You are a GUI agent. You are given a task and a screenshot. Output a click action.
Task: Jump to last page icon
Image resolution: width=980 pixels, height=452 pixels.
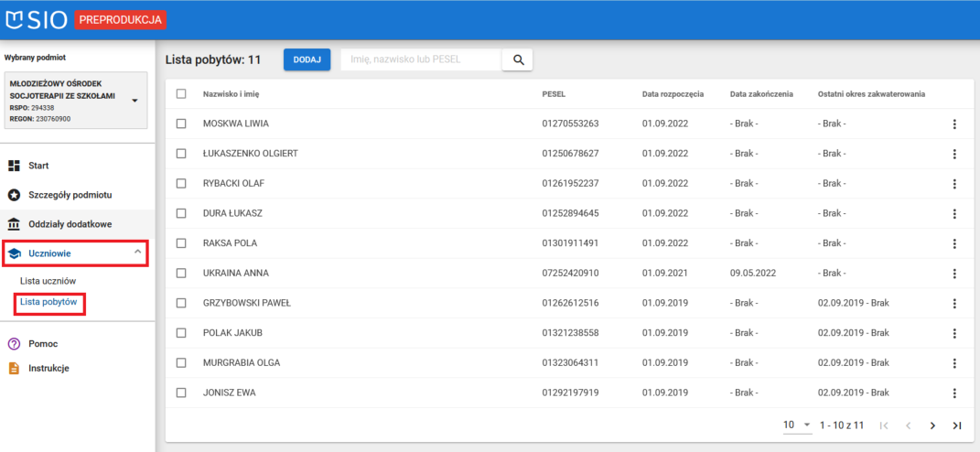tap(957, 425)
